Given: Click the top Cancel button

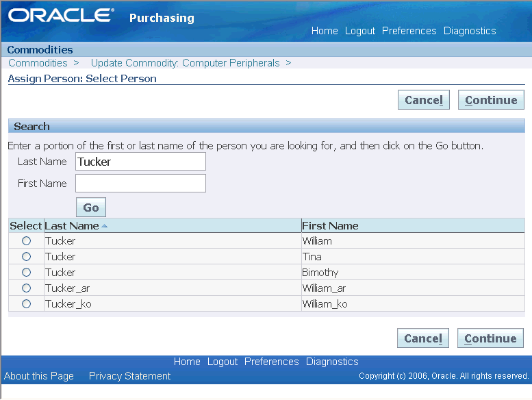Looking at the screenshot, I should 423,100.
